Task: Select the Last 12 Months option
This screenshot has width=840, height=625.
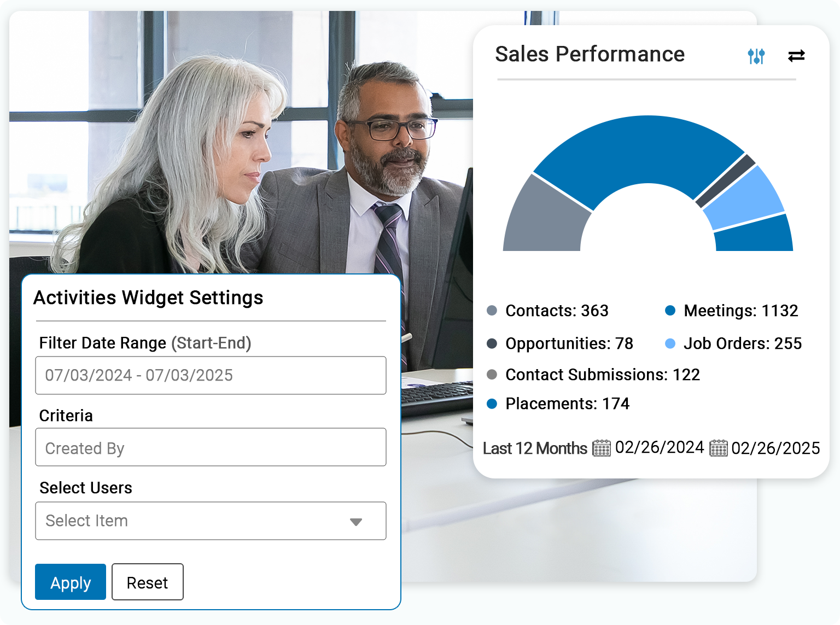Action: coord(535,448)
